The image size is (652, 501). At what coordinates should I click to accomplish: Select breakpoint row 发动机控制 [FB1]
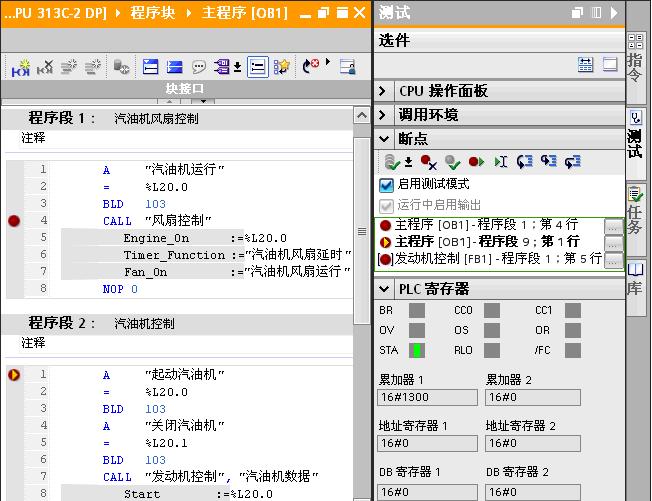[489, 259]
